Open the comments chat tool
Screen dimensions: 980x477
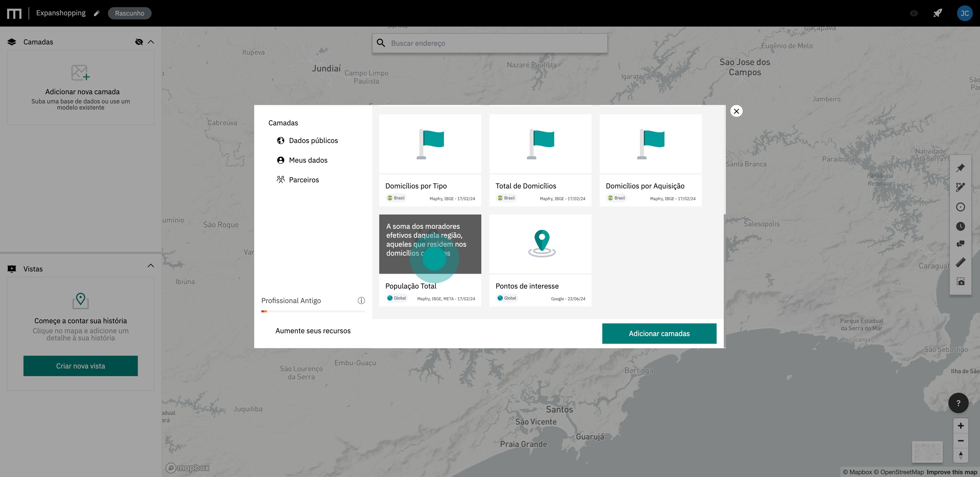click(x=960, y=244)
